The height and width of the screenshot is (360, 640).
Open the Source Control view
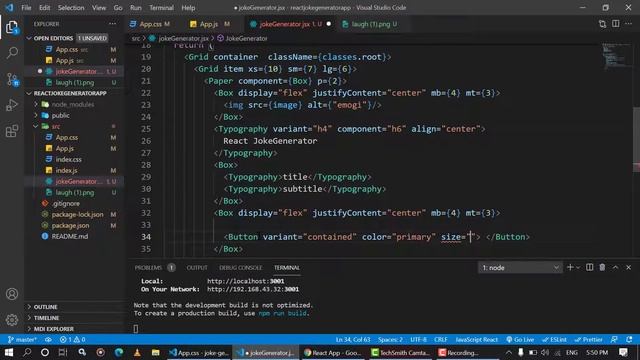tap(12, 79)
